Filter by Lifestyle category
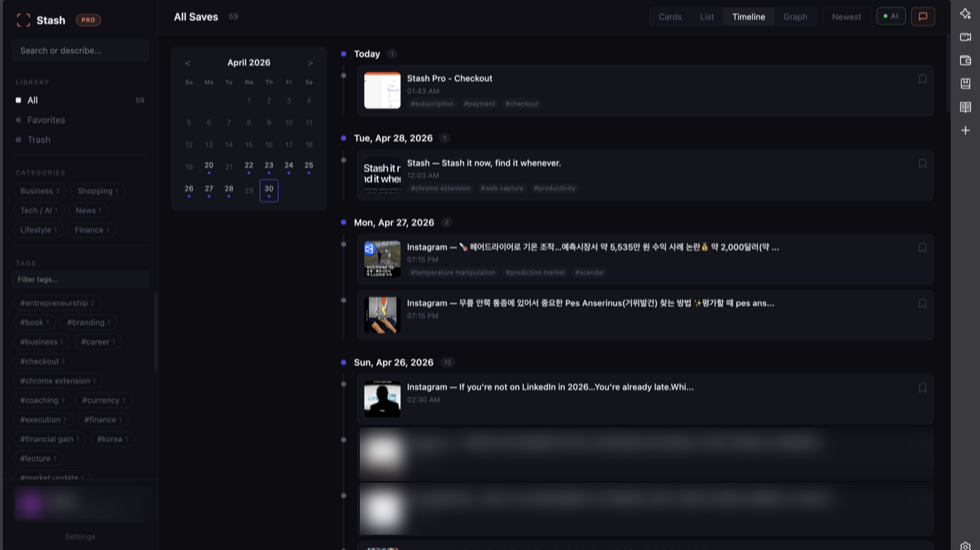This screenshot has width=980, height=550. (39, 230)
